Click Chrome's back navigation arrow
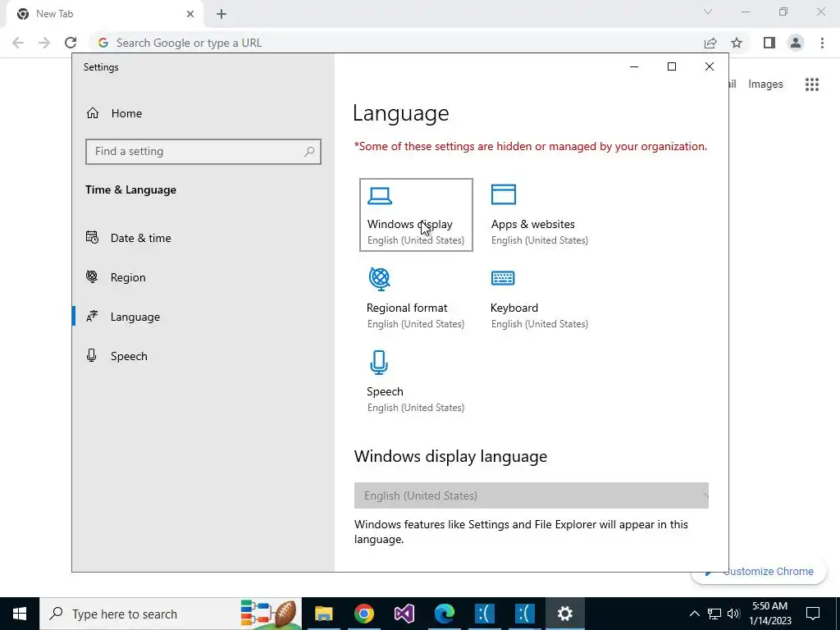 [18, 43]
